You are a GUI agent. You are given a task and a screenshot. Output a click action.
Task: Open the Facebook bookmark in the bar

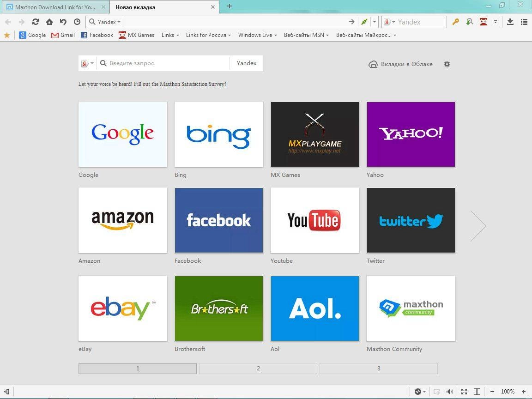(97, 35)
